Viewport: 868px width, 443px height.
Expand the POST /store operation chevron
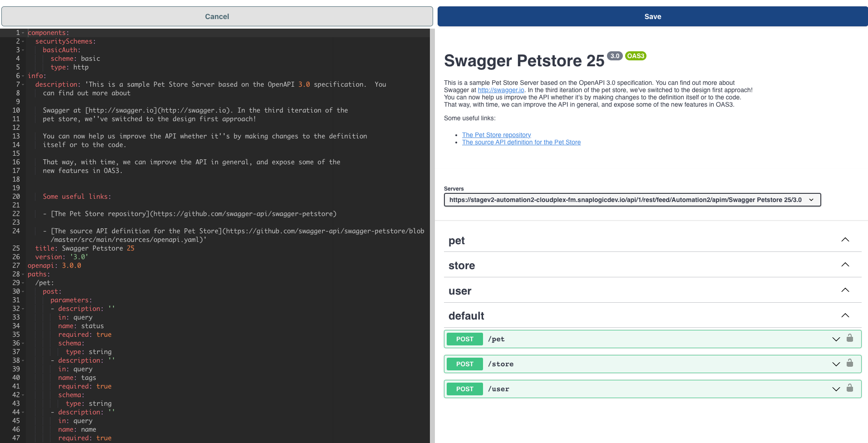(836, 364)
